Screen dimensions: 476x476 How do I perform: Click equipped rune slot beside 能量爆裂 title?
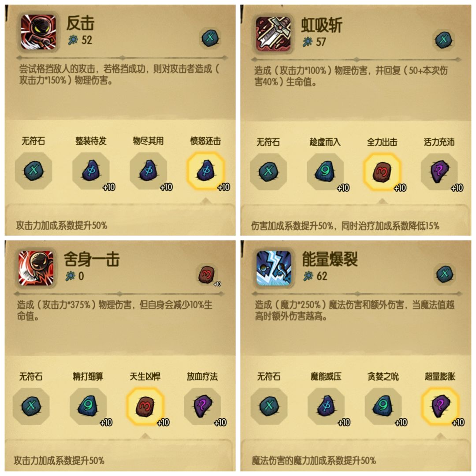coord(445,274)
